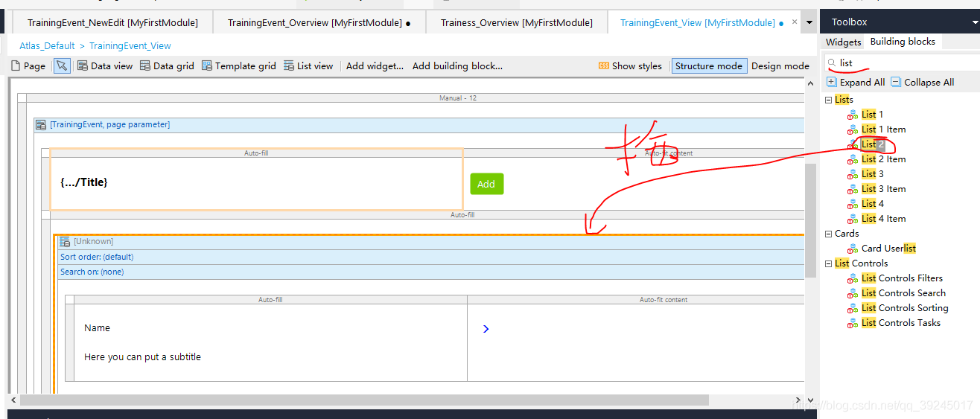Screen dimensions: 980x419
Task: Collapse the Lists category in Toolbox
Action: [x=829, y=100]
